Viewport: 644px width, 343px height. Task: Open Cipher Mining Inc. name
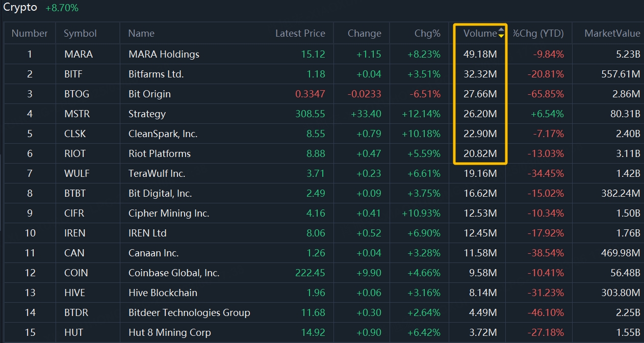tap(169, 213)
